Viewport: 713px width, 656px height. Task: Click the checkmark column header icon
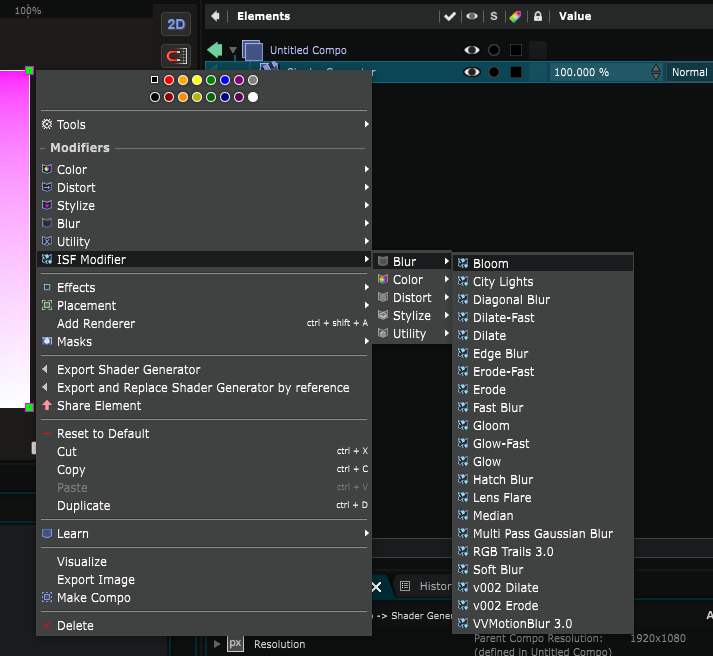(450, 17)
